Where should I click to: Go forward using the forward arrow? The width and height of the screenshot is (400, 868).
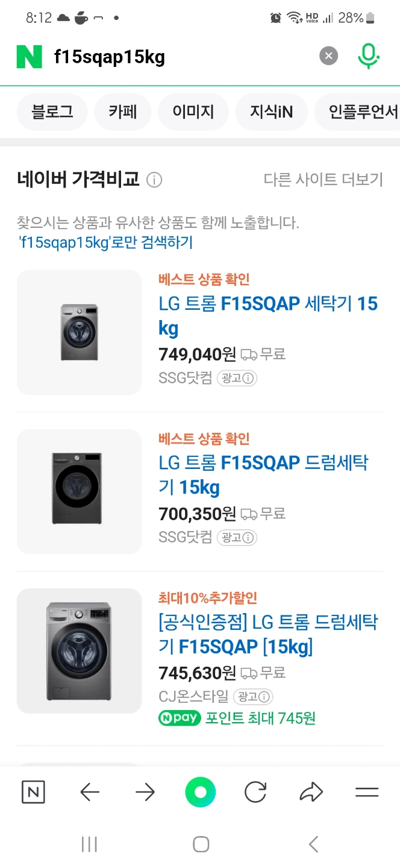point(145,792)
